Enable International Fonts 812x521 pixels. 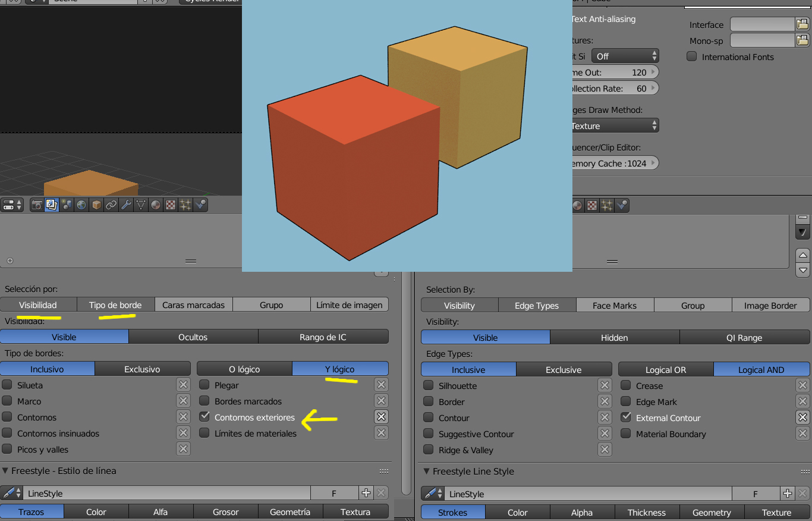(692, 57)
